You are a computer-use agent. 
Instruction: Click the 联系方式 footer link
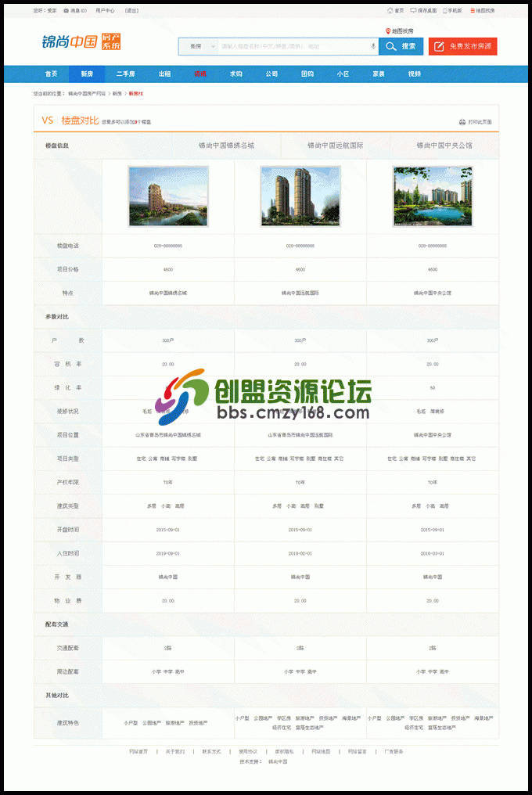[x=211, y=751]
